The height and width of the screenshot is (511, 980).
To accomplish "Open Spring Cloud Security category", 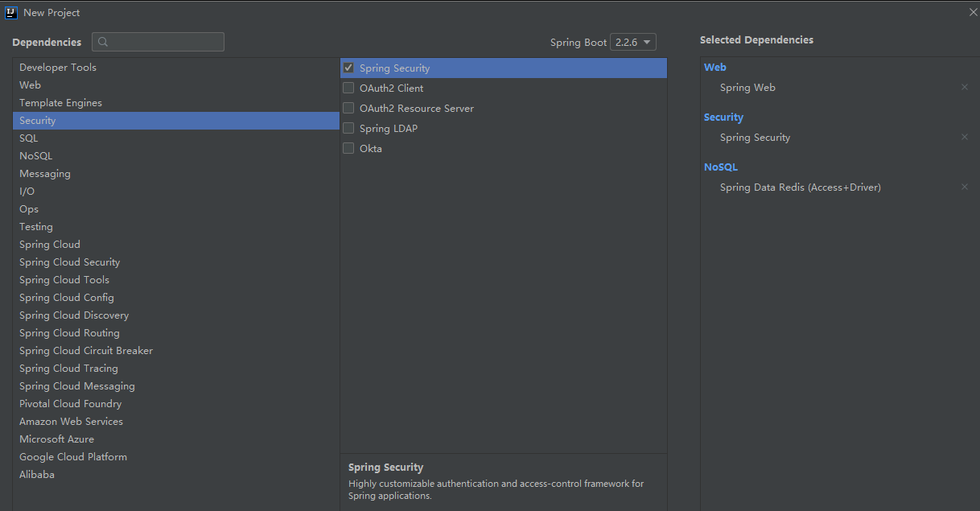I will click(x=176, y=262).
